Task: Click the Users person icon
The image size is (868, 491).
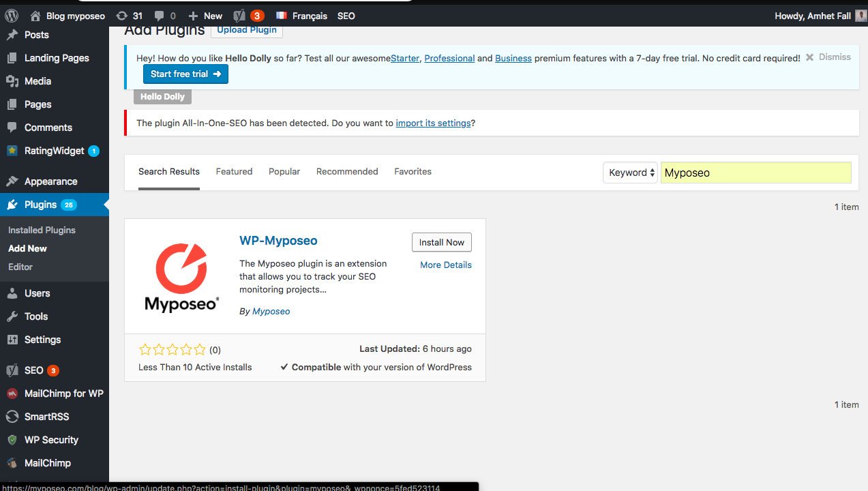Action: pos(12,293)
